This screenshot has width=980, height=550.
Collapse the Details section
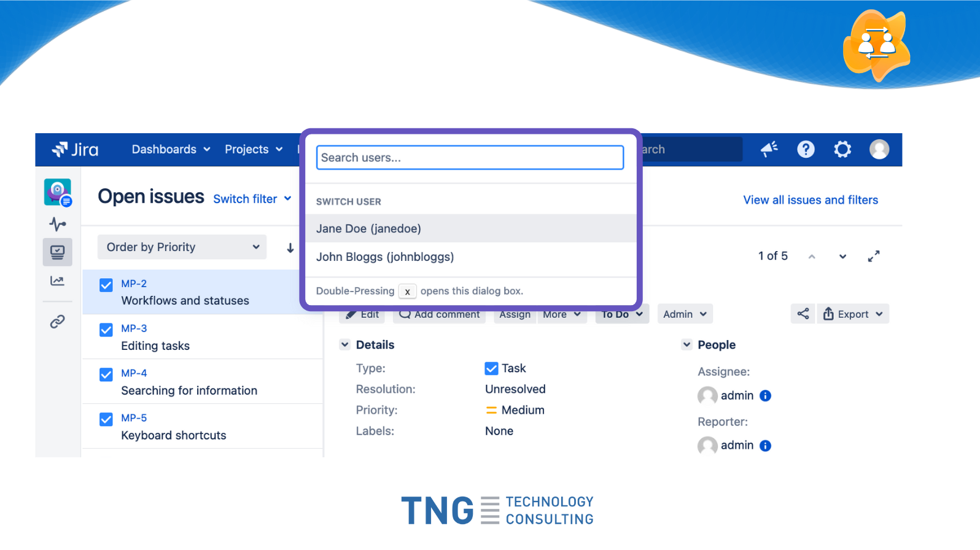[345, 345]
